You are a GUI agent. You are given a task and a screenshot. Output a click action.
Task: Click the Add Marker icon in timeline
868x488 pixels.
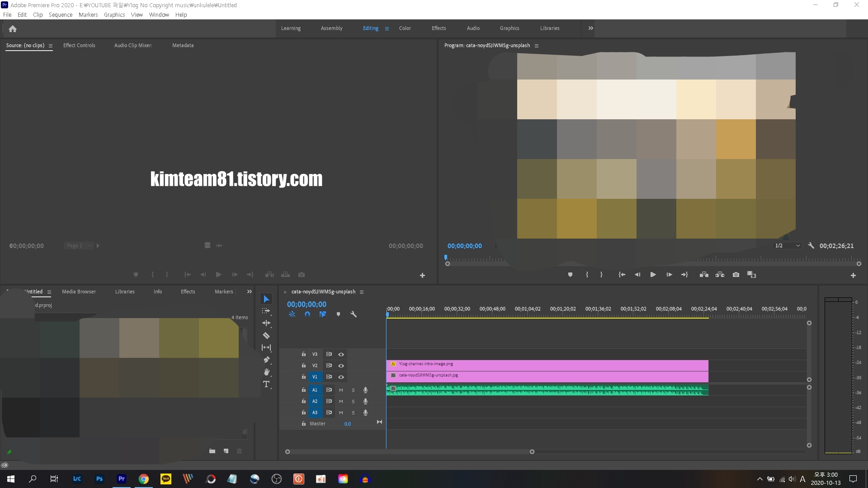point(338,314)
